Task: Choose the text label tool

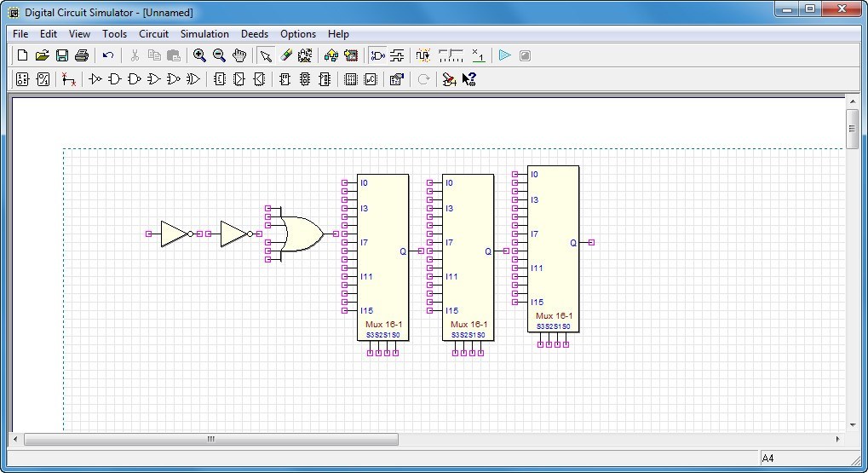Action: (x=305, y=55)
